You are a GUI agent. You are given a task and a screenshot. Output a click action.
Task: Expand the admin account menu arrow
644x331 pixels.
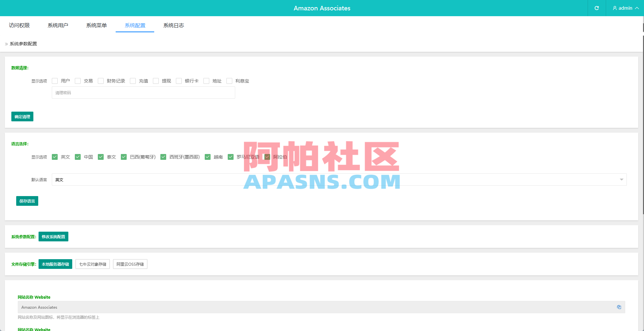click(x=637, y=8)
